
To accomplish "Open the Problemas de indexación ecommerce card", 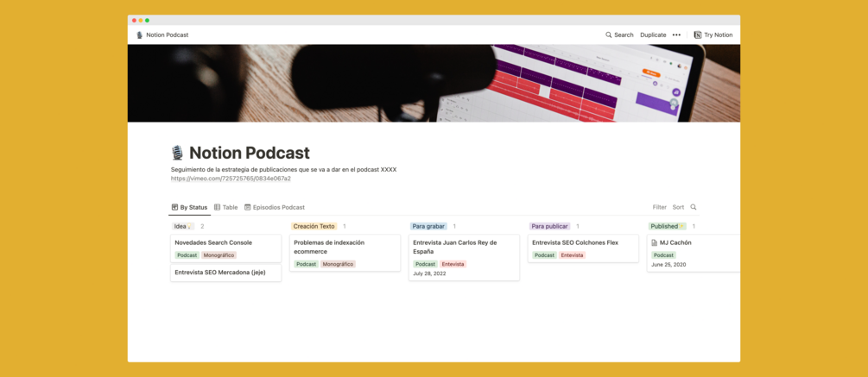I will click(345, 253).
